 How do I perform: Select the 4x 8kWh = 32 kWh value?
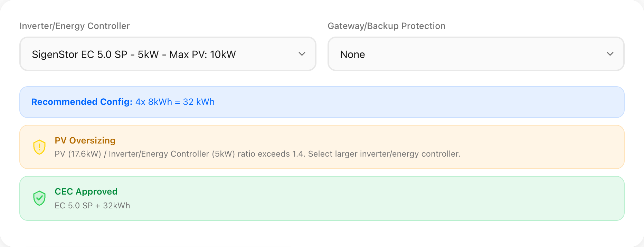pyautogui.click(x=175, y=102)
